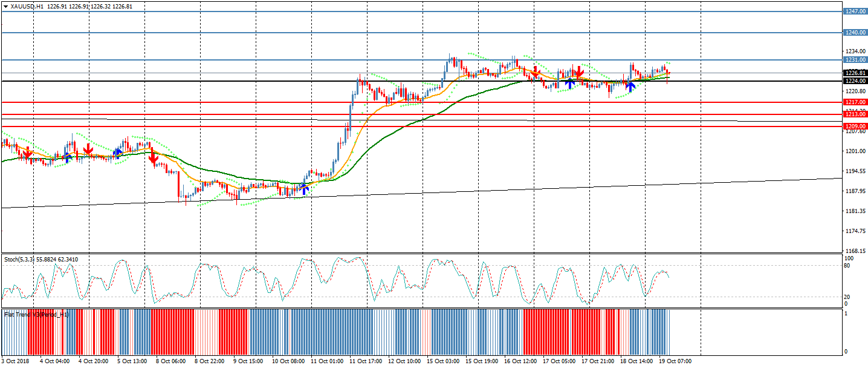Select the red 1217.00 support level label
868x368 pixels.
coord(855,102)
